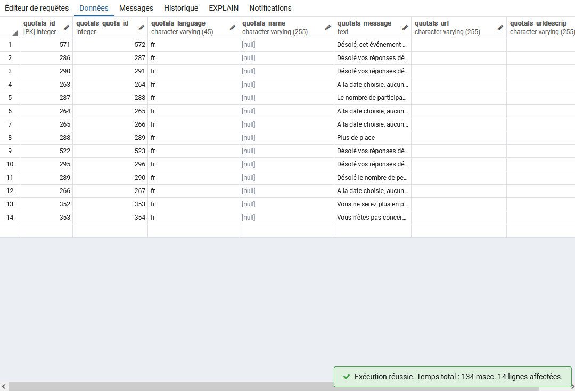The height and width of the screenshot is (392, 575).
Task: Click the pencil icon in the quotals_message header
Action: click(405, 28)
